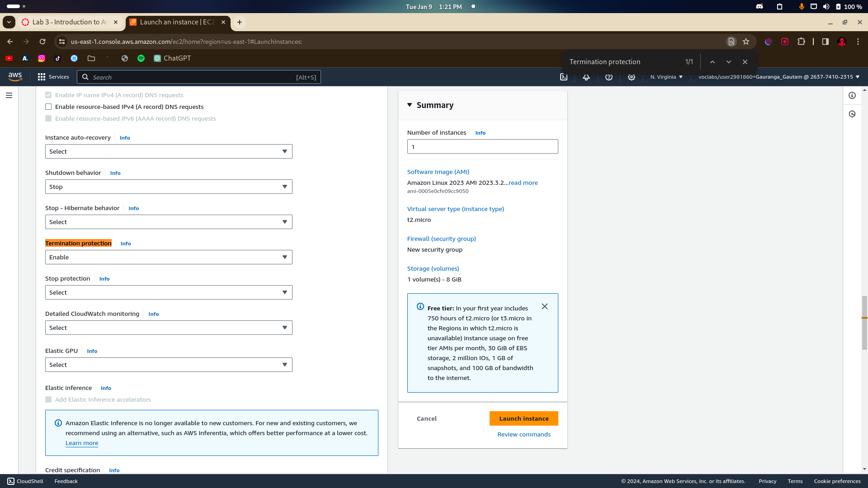Image resolution: width=868 pixels, height=488 pixels.
Task: Open the Review commands link
Action: tap(524, 435)
